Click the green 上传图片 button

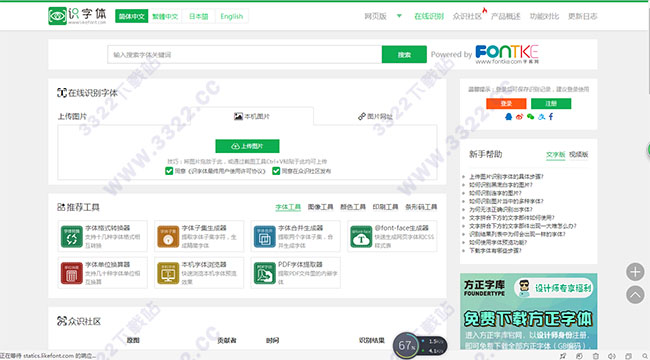click(x=247, y=146)
